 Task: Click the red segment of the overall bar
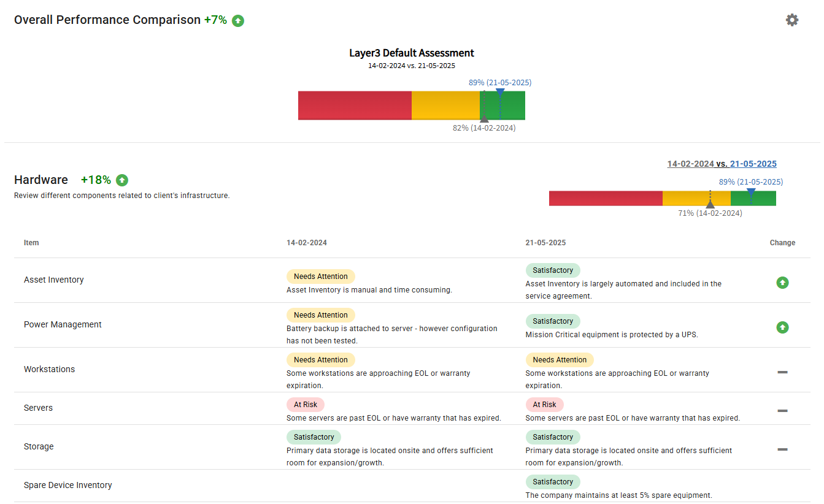coord(355,105)
